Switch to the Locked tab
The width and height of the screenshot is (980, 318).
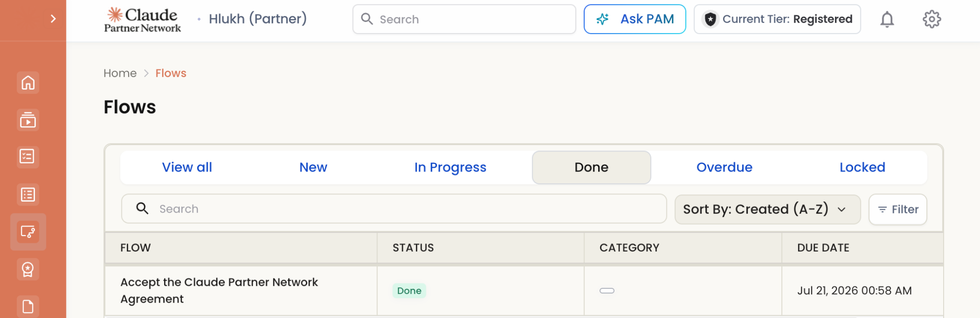click(x=862, y=167)
